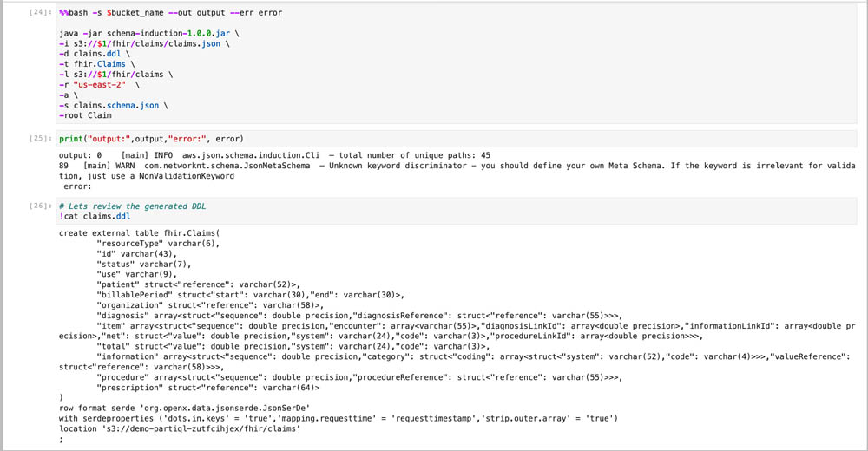Click the "diagnosis" array struct output line
Image resolution: width=868 pixels, height=451 pixels.
(x=359, y=316)
